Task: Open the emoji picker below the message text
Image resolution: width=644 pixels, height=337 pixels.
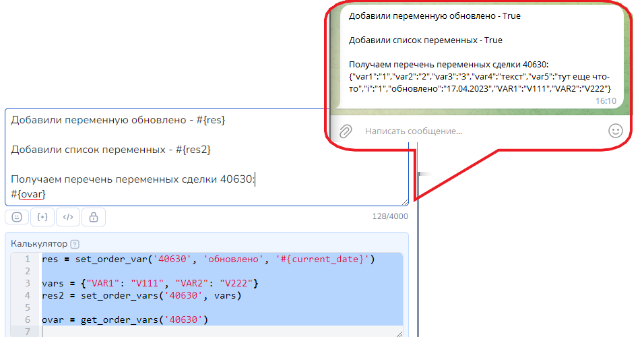Action: [x=16, y=217]
